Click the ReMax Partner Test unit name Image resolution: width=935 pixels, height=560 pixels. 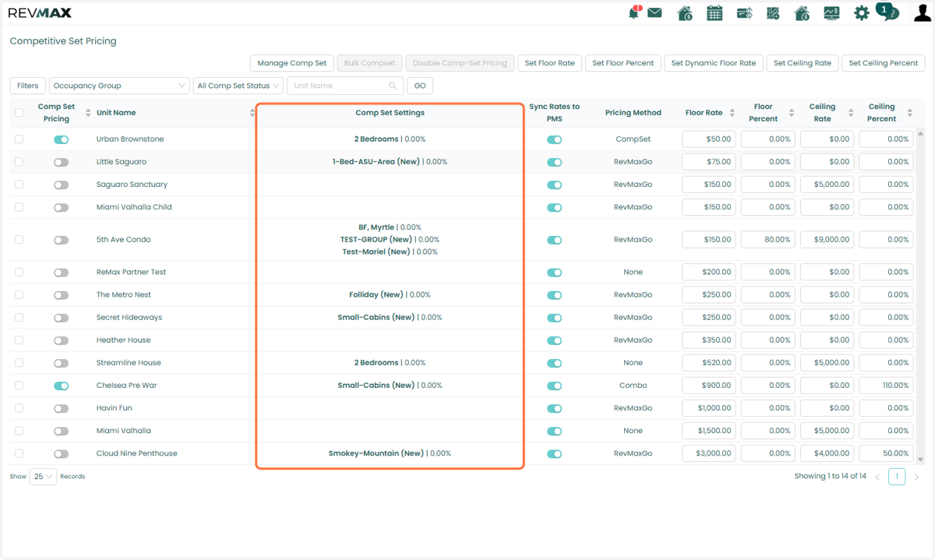pos(131,273)
